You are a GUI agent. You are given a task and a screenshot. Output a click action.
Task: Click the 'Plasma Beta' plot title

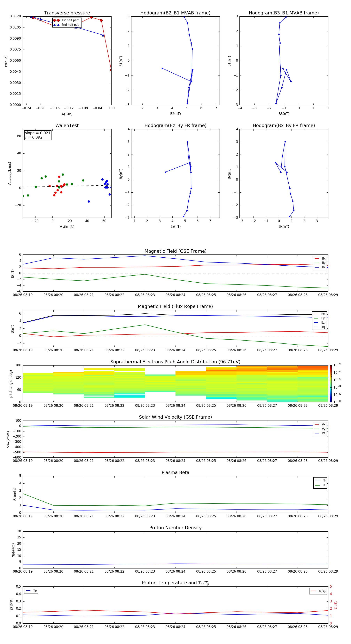click(175, 473)
